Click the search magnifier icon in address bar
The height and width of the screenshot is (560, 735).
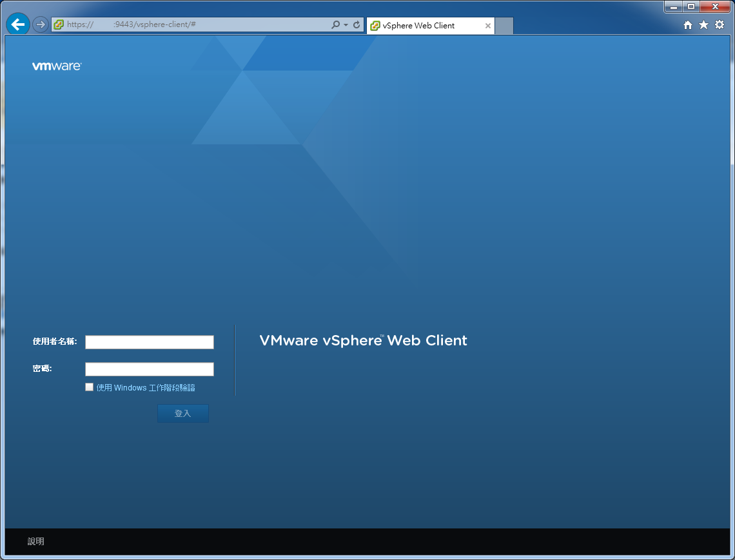[x=335, y=26]
